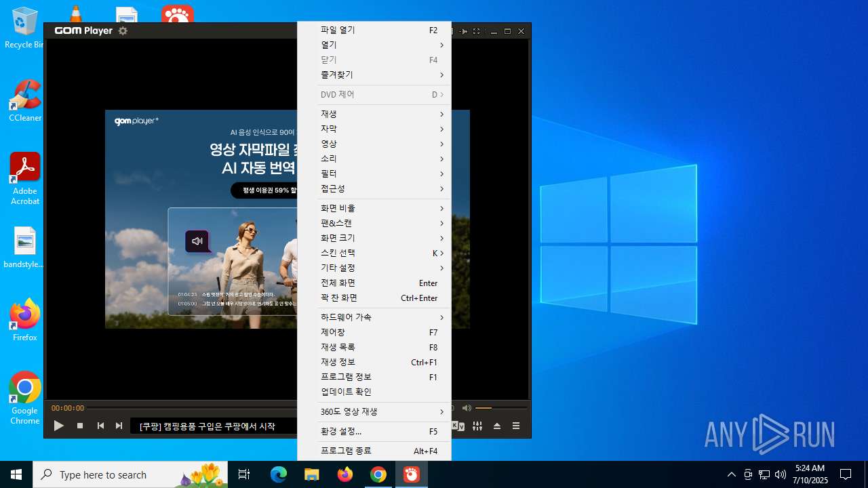This screenshot has height=488, width=868.
Task: Open the control panel equalizer icon
Action: [x=477, y=426]
